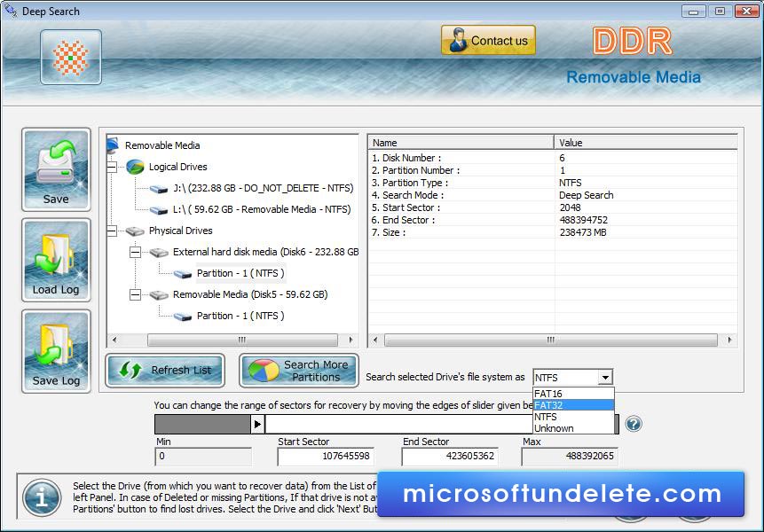Screen dimensions: 764x532
Task: Click the '7. Size :' row
Action: coord(553,232)
